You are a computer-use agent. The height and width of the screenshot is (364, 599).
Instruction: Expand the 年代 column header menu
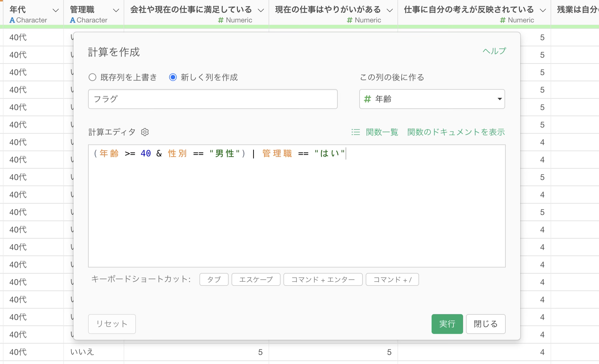coord(55,10)
